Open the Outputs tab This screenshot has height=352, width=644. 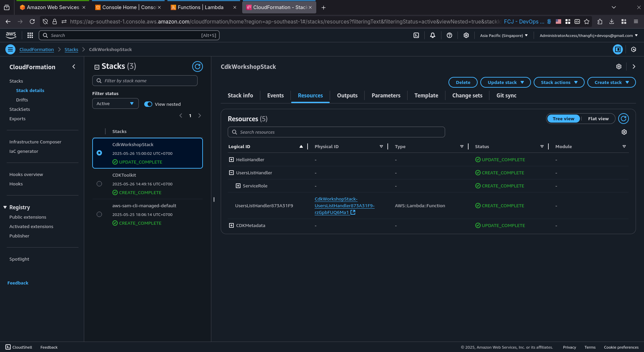coord(347,95)
